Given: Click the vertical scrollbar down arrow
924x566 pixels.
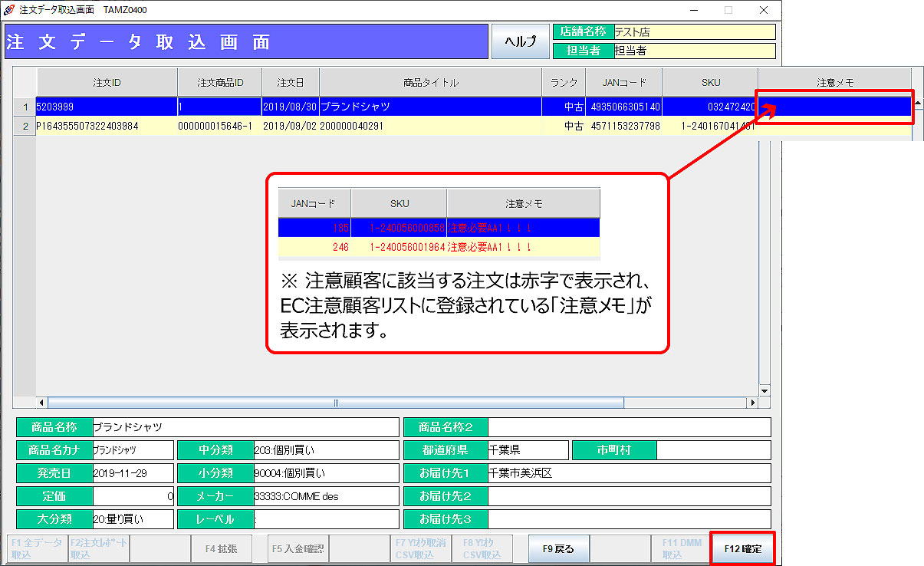Looking at the screenshot, I should click(764, 390).
